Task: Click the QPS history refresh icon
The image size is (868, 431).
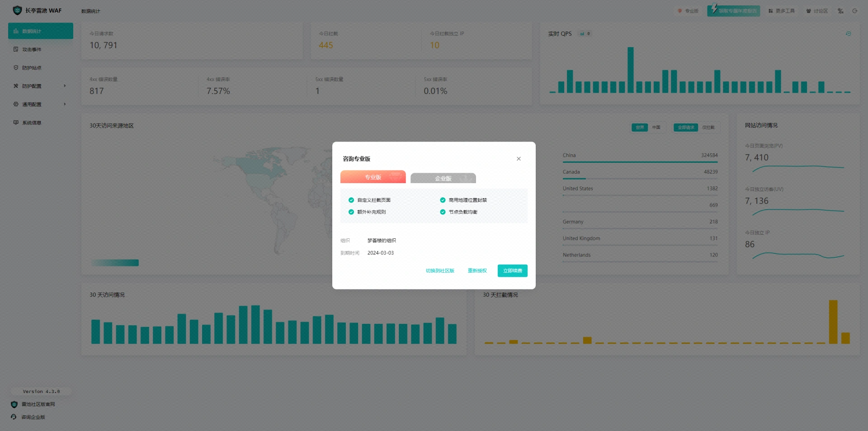Action: tap(849, 33)
